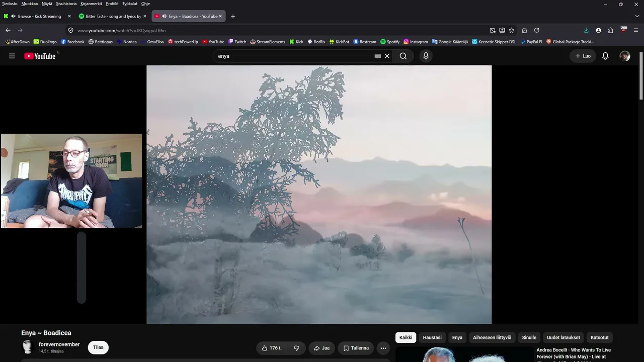
Task: Expand the list of all tabs
Action: pyautogui.click(x=636, y=16)
